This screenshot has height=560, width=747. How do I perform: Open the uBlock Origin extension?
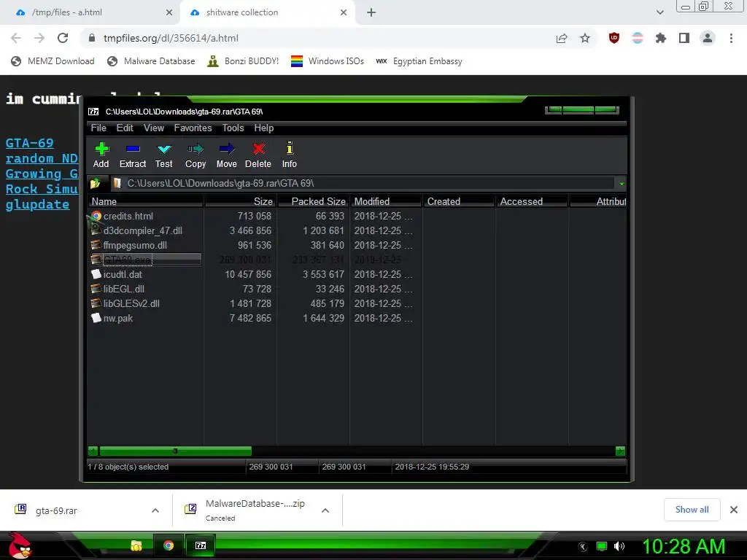pyautogui.click(x=614, y=38)
